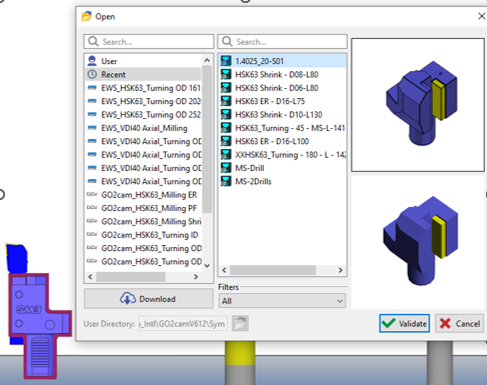Select EWS_HSK63_Turning OD 202 library
This screenshot has height=385, width=487.
(144, 101)
